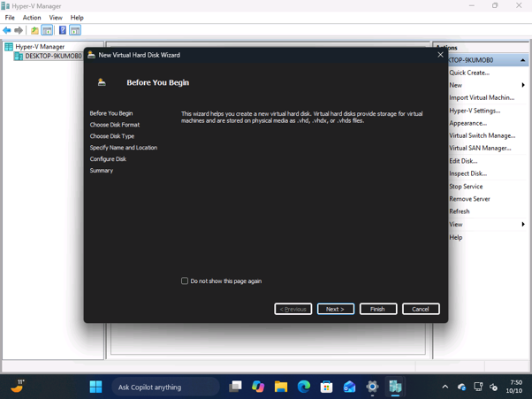
Task: Click the Previous button in wizard
Action: point(293,309)
